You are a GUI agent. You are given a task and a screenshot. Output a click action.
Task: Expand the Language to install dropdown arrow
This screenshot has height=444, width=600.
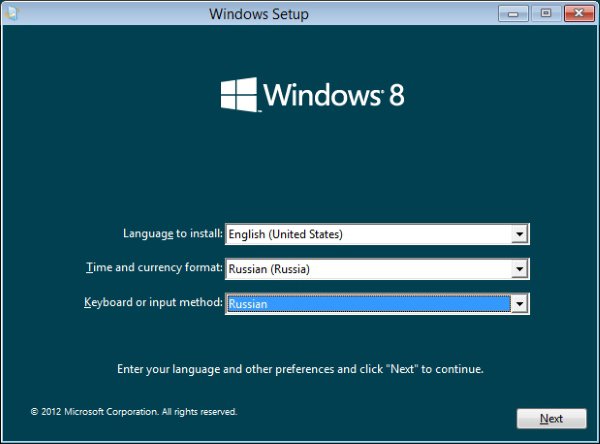coord(518,234)
